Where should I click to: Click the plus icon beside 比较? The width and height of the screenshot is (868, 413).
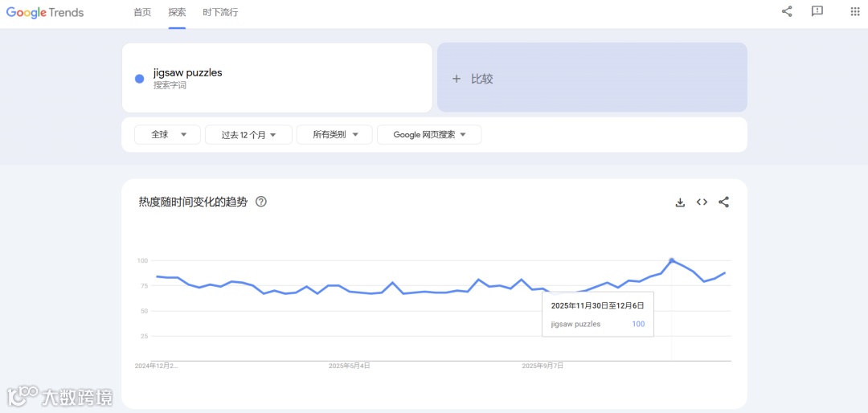457,80
